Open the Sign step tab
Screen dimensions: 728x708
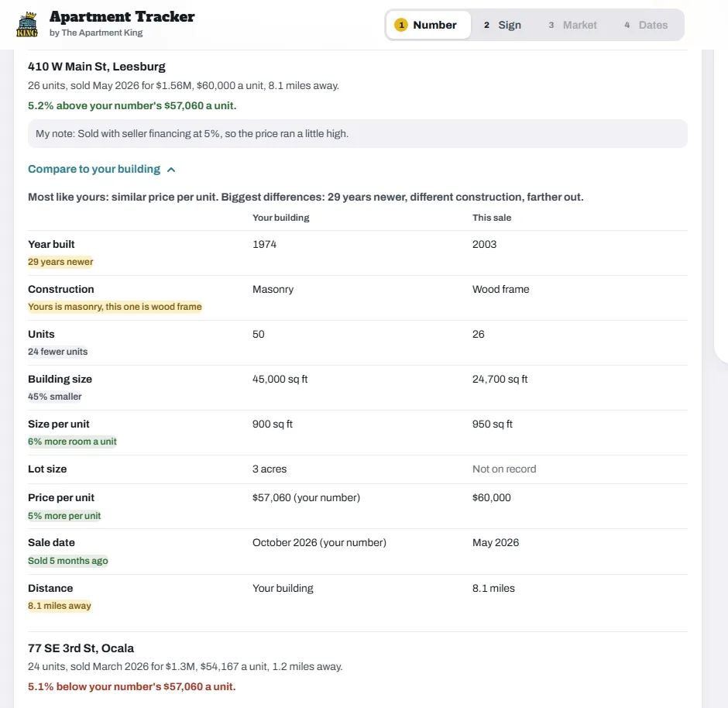[503, 25]
